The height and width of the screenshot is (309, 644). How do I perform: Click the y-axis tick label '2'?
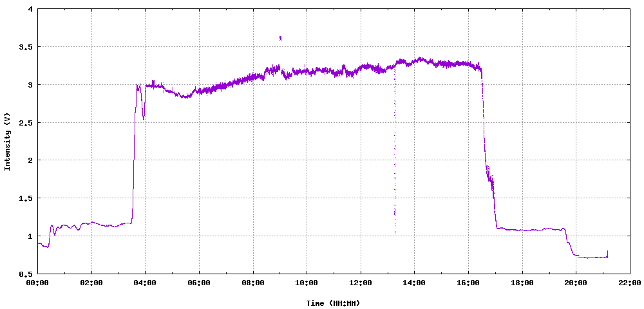tap(30, 160)
